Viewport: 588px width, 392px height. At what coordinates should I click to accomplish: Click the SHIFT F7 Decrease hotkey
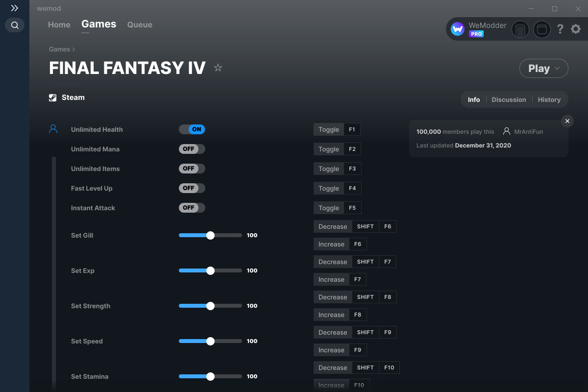(x=355, y=262)
